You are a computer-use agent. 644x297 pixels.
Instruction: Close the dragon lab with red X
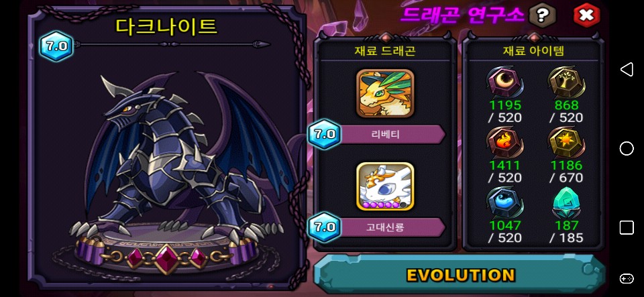586,15
